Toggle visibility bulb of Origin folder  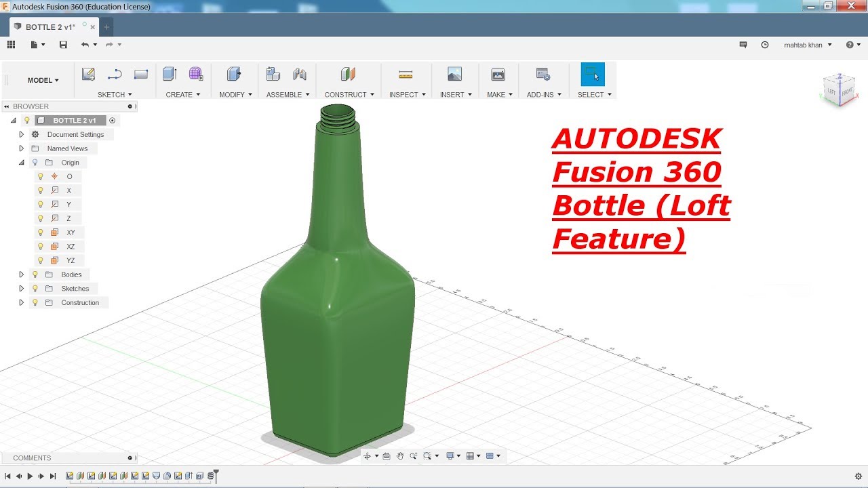point(35,163)
